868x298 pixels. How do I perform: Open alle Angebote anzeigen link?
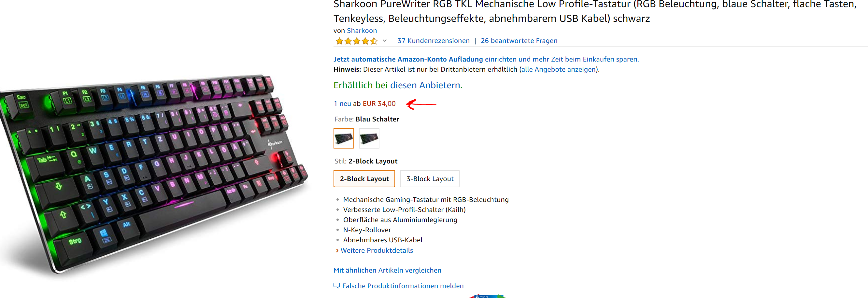558,69
